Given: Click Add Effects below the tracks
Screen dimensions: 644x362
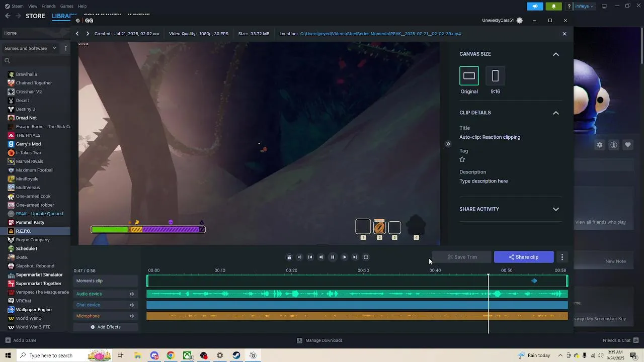Looking at the screenshot, I should [106, 327].
